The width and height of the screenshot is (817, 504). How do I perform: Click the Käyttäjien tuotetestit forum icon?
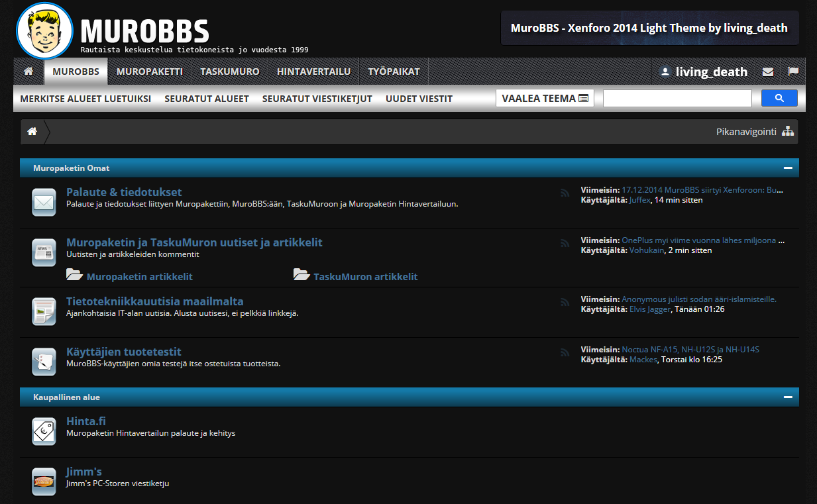pos(44,362)
